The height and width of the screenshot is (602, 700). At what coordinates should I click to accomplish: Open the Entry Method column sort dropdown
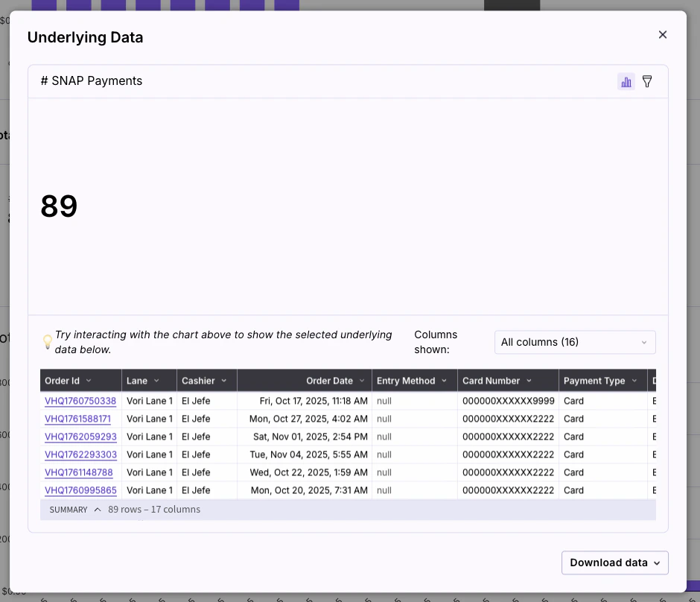445,381
